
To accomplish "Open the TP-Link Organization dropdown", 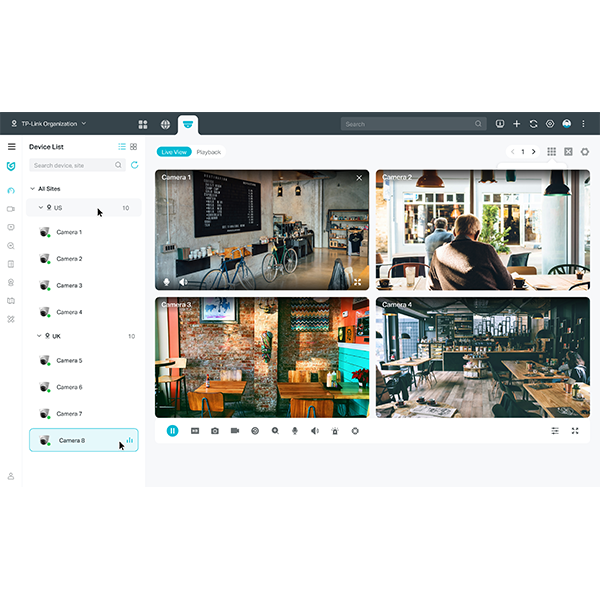I will click(x=50, y=124).
